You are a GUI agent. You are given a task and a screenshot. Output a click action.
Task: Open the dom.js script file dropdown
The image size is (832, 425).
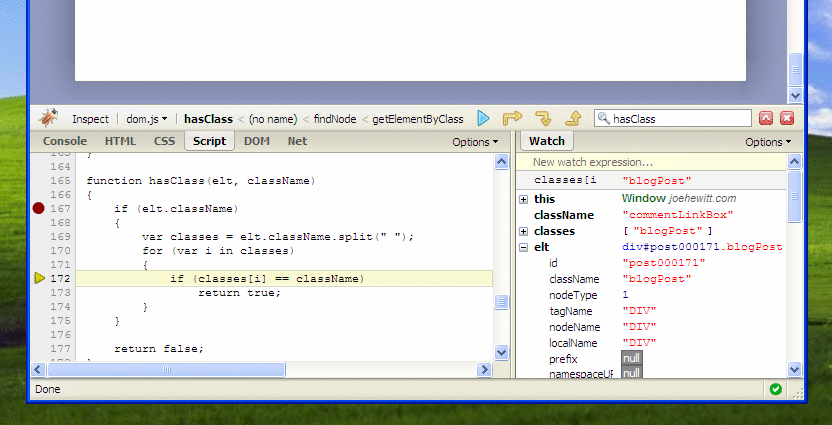[x=146, y=118]
